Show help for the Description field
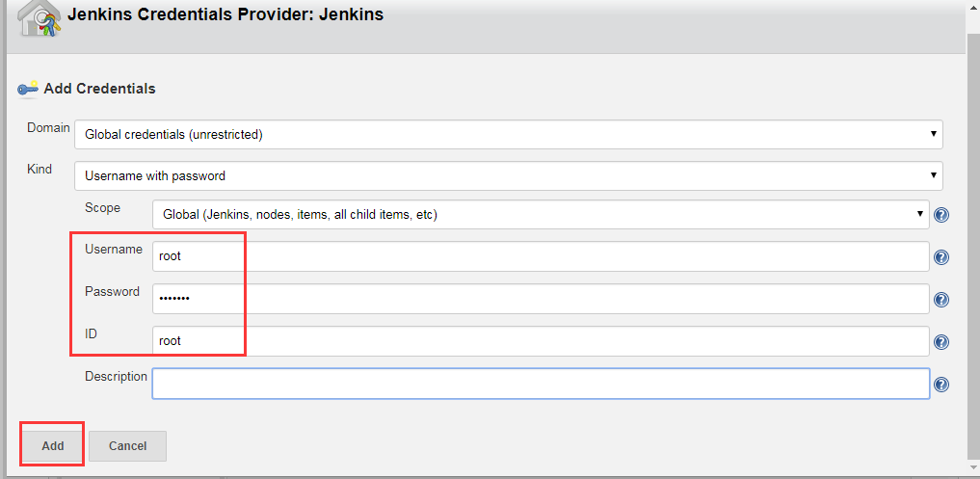The width and height of the screenshot is (980, 479). click(941, 385)
